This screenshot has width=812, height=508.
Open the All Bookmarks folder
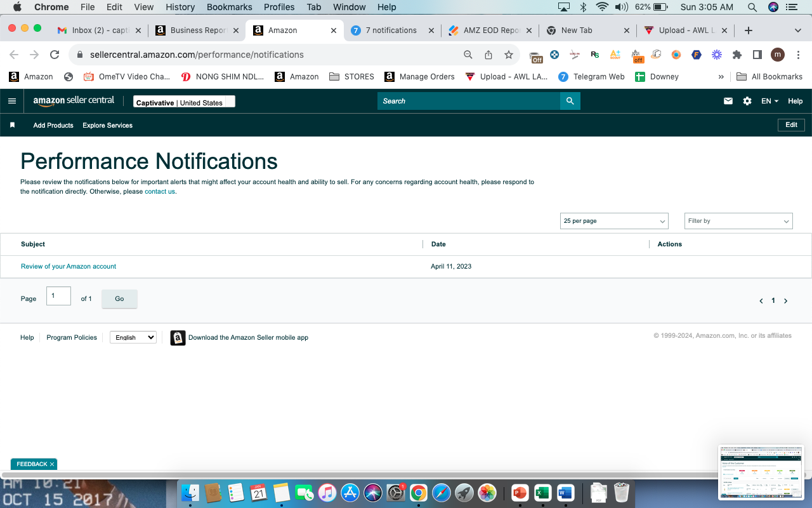coord(769,77)
